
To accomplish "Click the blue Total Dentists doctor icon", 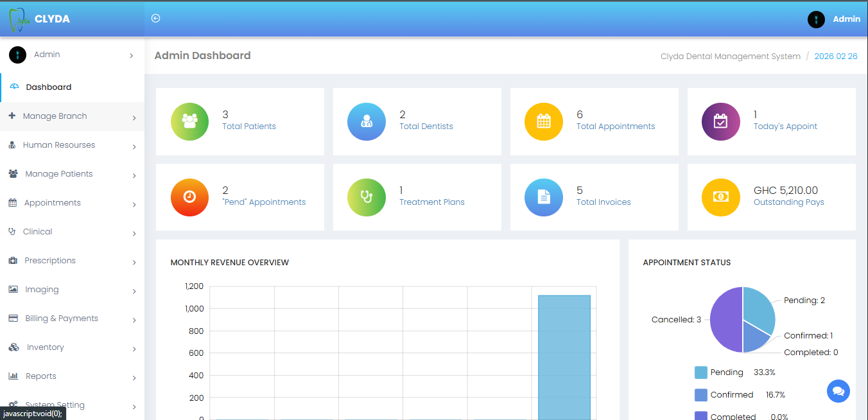I will coord(367,121).
